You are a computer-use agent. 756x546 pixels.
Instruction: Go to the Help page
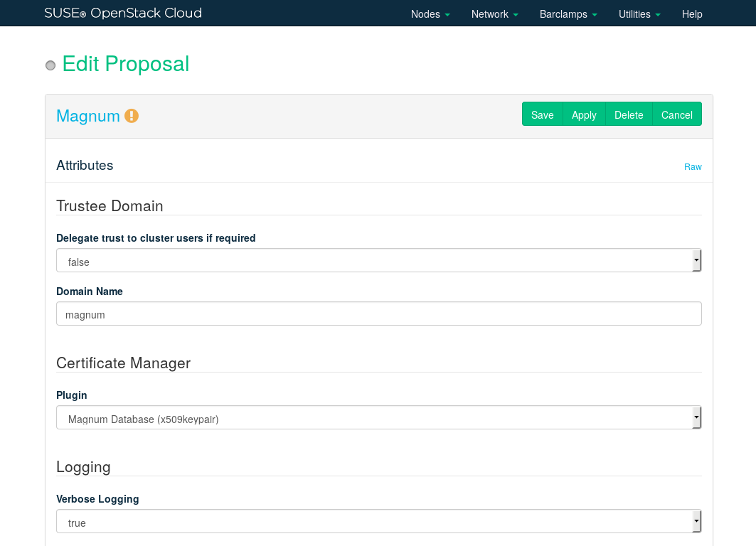tap(692, 14)
